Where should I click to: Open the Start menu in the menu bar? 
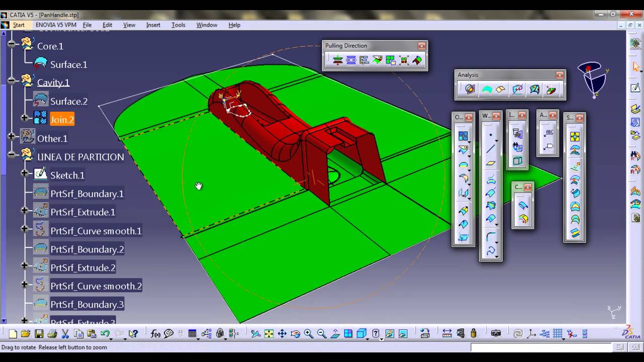pyautogui.click(x=19, y=25)
